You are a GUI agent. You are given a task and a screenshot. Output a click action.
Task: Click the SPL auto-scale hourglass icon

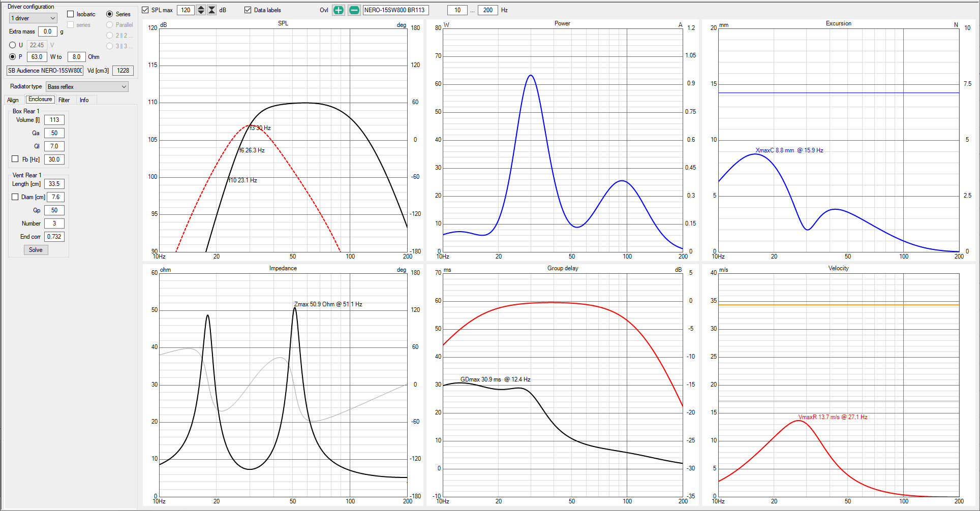click(x=211, y=10)
